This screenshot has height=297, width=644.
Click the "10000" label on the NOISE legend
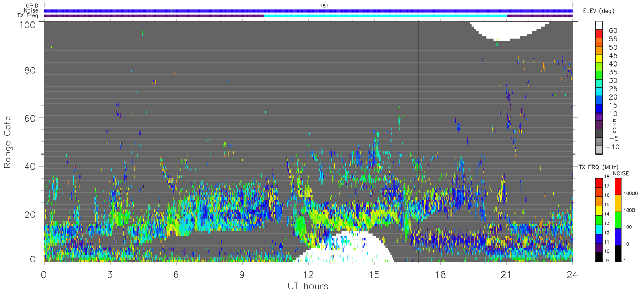631,194
